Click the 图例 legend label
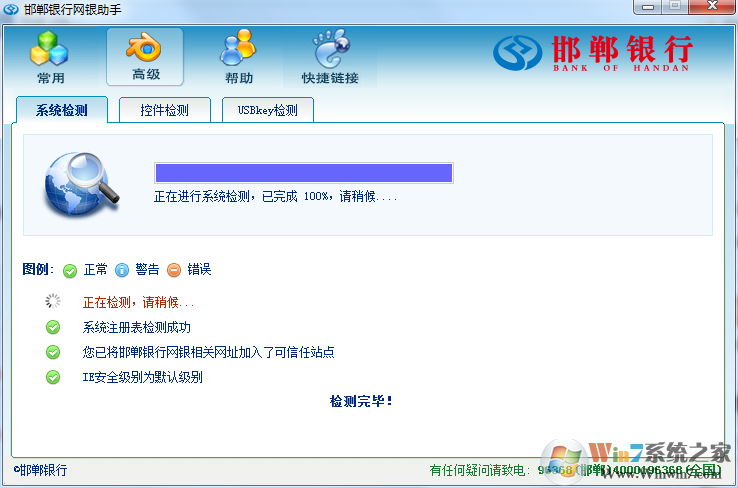 [38, 270]
